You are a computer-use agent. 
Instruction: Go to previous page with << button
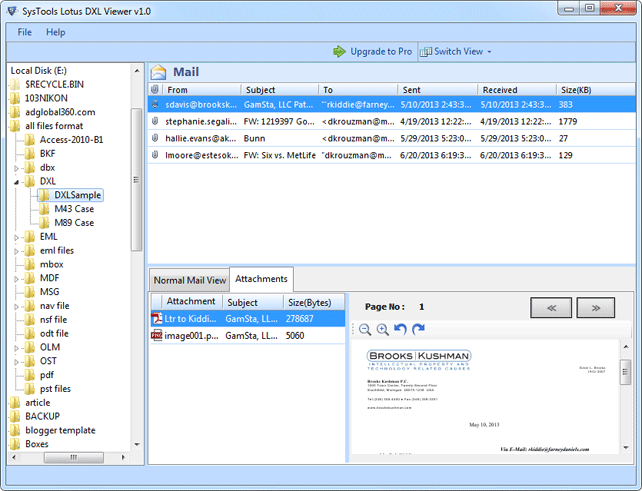point(551,308)
